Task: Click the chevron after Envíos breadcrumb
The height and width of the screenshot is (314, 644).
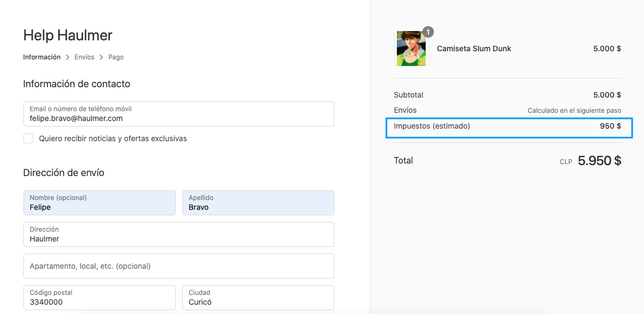Action: coord(101,57)
